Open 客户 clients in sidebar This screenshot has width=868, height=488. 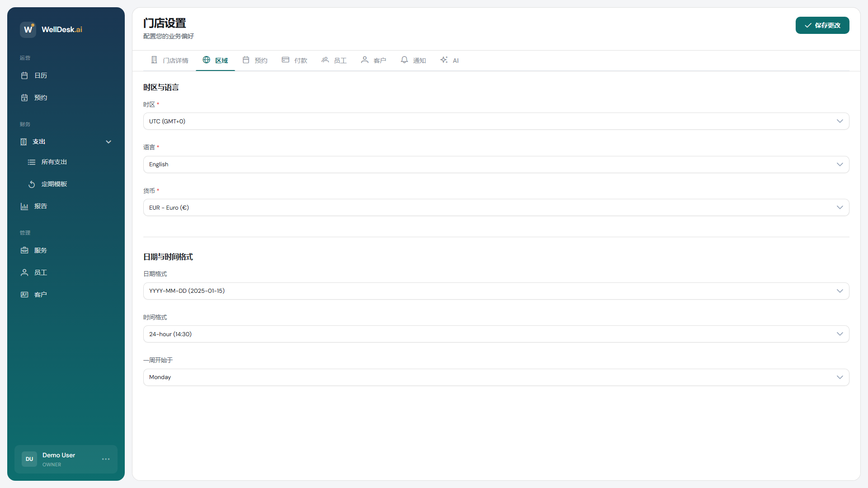pos(40,295)
